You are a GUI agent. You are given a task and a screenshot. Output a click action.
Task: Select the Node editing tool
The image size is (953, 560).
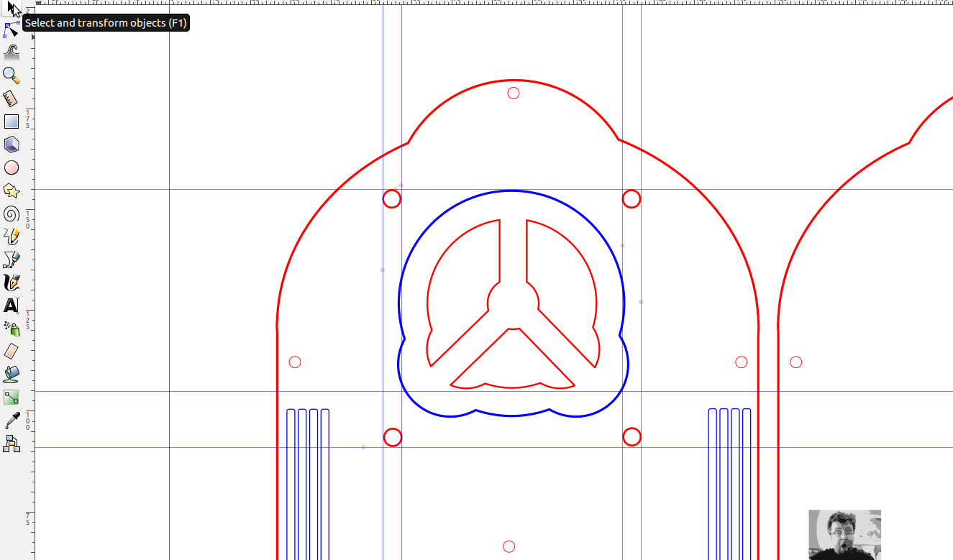(x=12, y=29)
